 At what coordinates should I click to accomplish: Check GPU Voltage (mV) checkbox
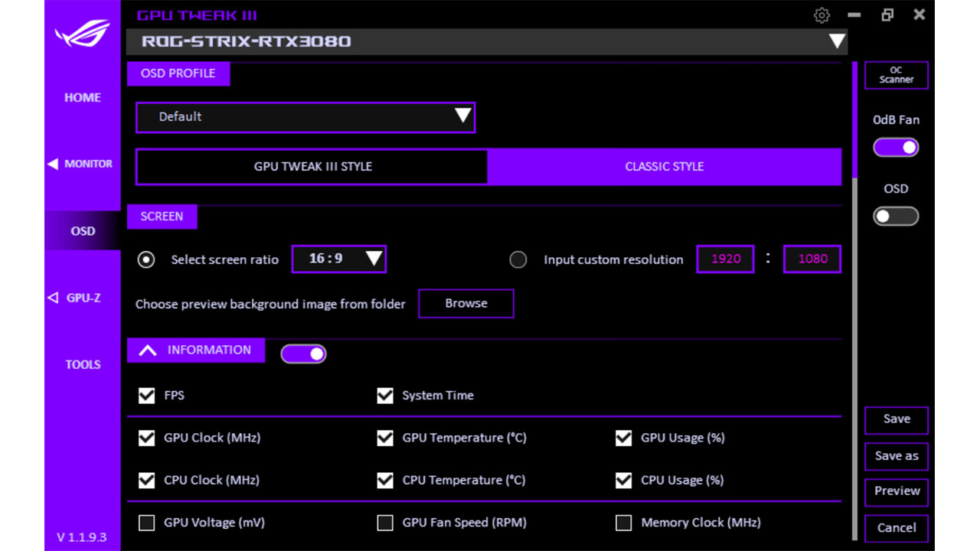pyautogui.click(x=146, y=523)
